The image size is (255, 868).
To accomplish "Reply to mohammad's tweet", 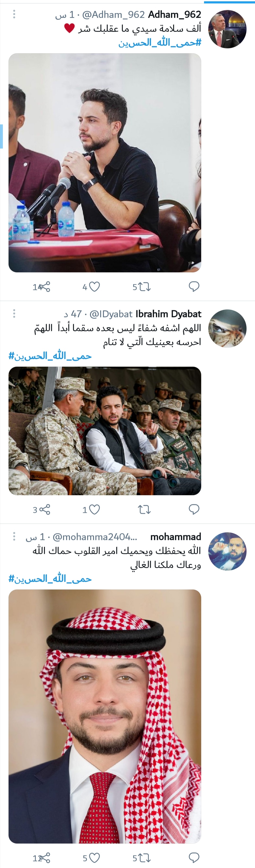I will coord(194,858).
